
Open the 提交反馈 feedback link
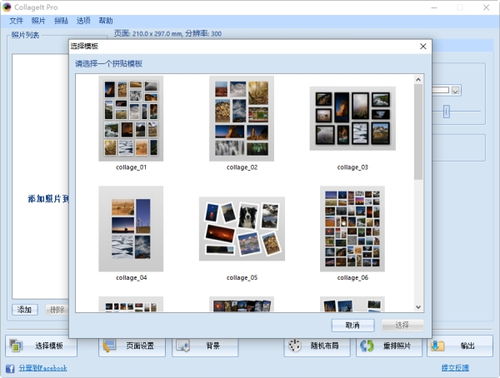(455, 368)
